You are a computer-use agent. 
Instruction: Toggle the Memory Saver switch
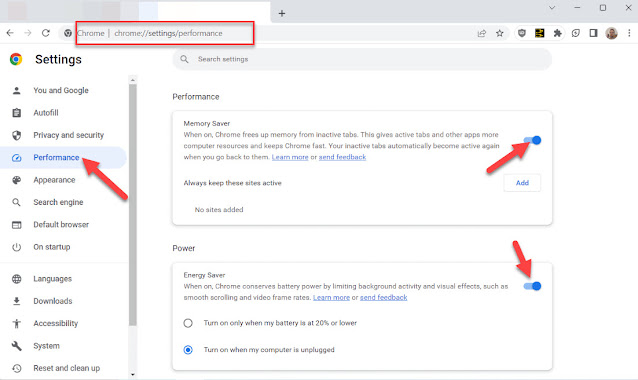532,140
